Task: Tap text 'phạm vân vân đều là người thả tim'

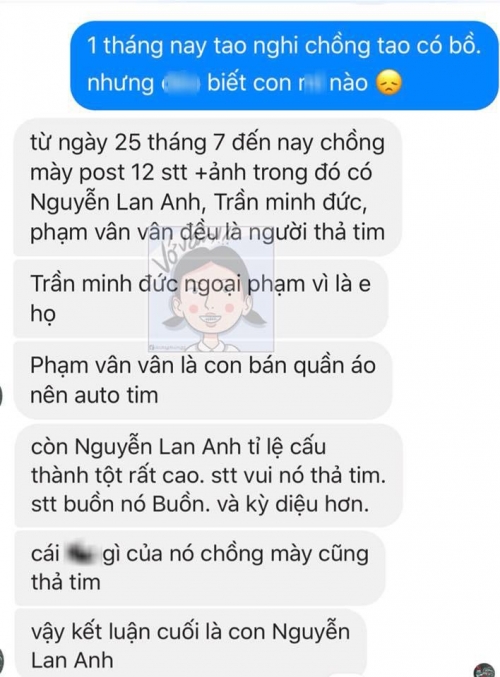Action: point(207,232)
